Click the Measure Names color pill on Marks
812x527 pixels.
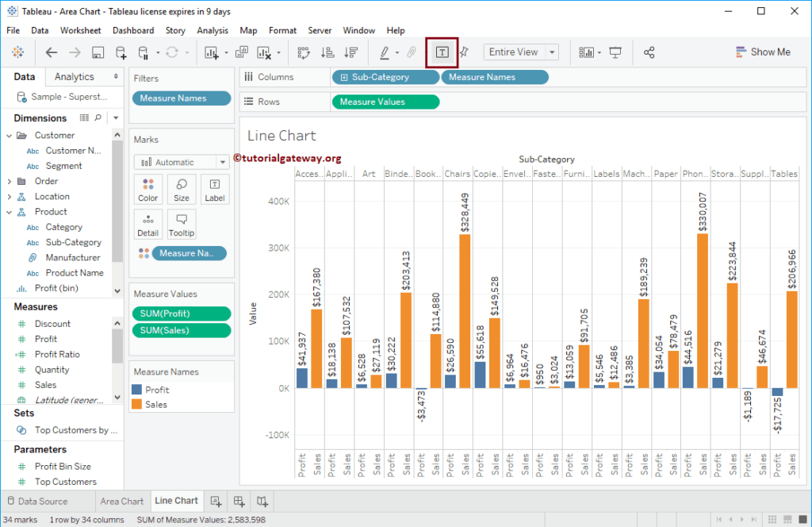click(190, 253)
